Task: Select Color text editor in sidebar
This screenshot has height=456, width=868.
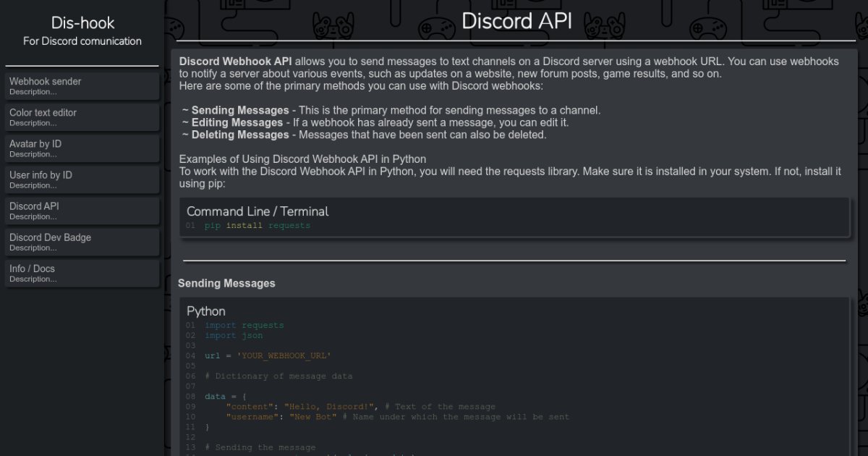Action: click(82, 117)
